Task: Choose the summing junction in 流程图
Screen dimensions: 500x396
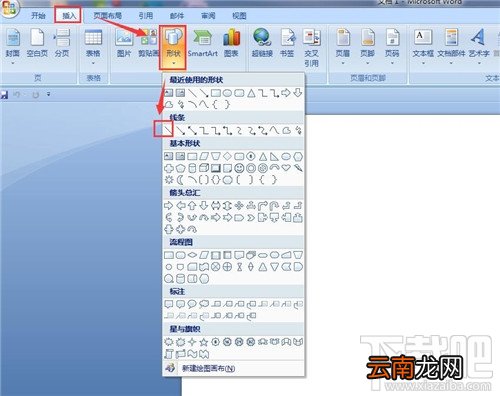Action: [x=215, y=267]
